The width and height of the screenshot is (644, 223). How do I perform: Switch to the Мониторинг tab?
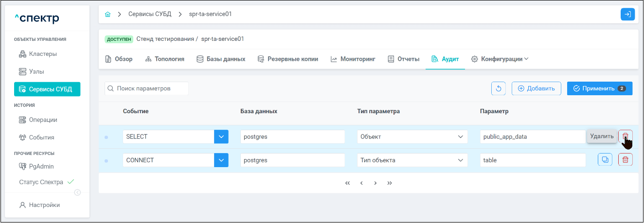(x=353, y=59)
